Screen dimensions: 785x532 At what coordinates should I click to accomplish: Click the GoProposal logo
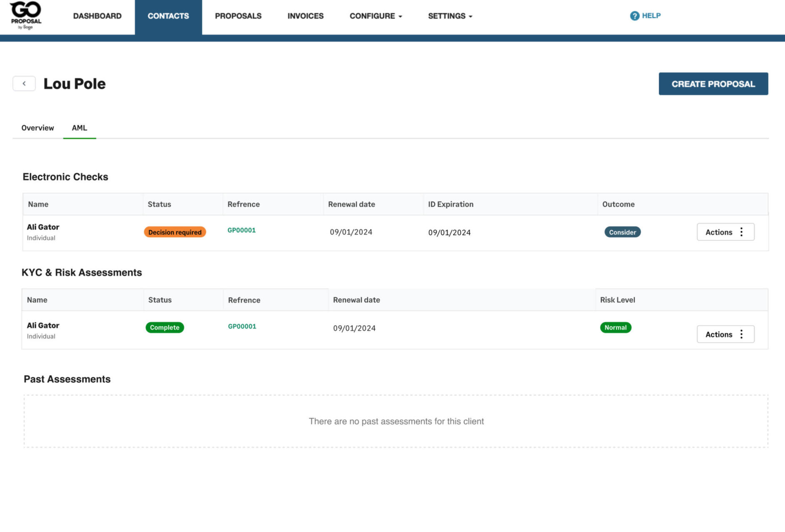[25, 15]
